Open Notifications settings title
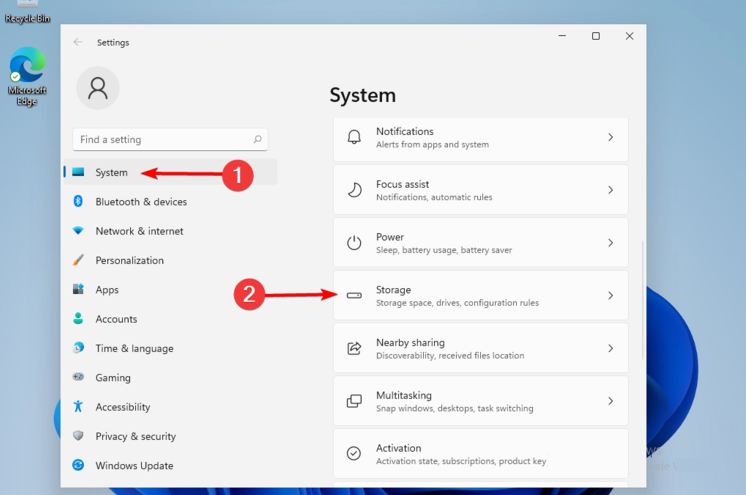 tap(405, 131)
